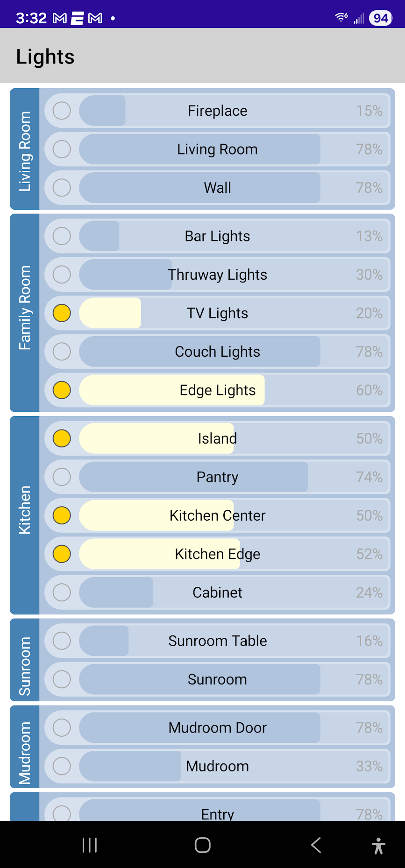Open the recent apps navigation icon
Viewport: 405px width, 868px height.
point(89,845)
